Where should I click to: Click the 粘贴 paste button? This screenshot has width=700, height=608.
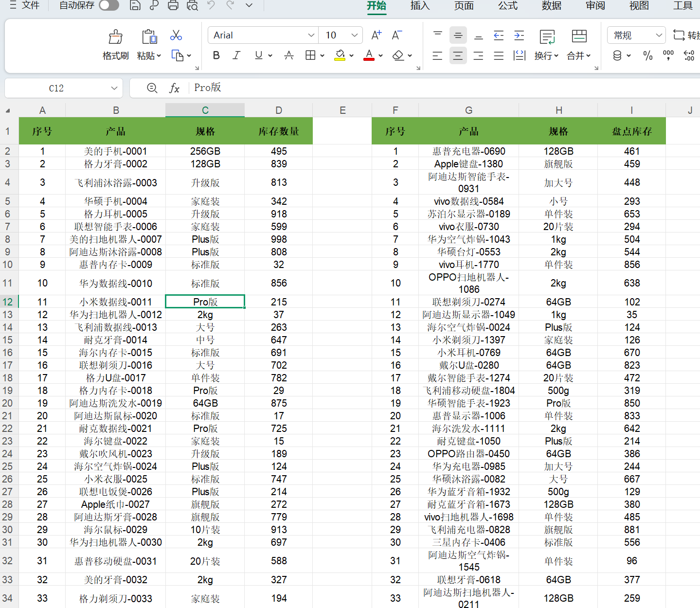coord(149,45)
